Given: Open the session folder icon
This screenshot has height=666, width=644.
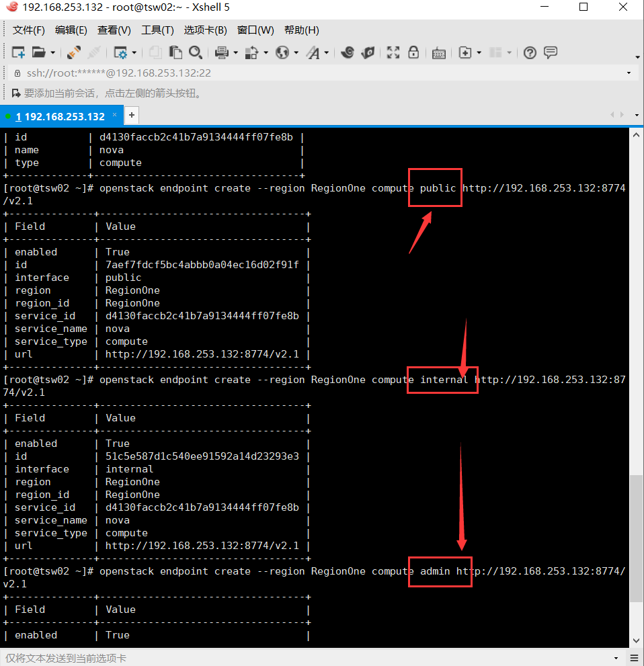Looking at the screenshot, I should click(39, 52).
